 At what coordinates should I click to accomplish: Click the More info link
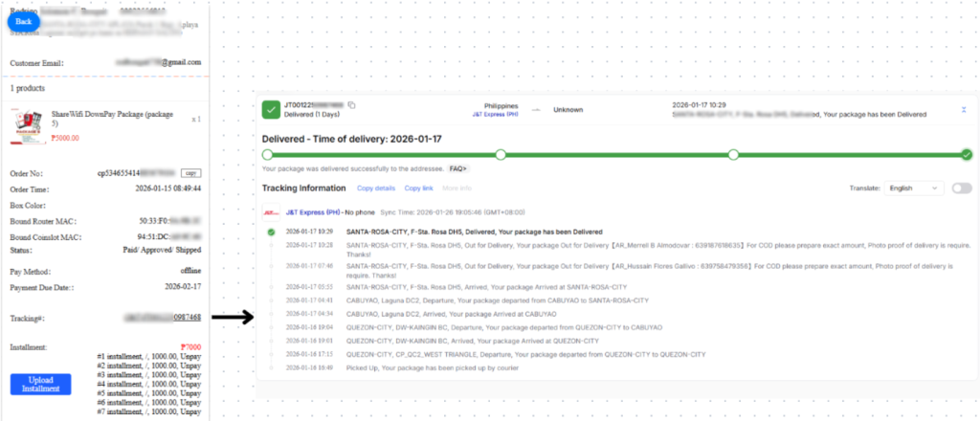point(457,188)
